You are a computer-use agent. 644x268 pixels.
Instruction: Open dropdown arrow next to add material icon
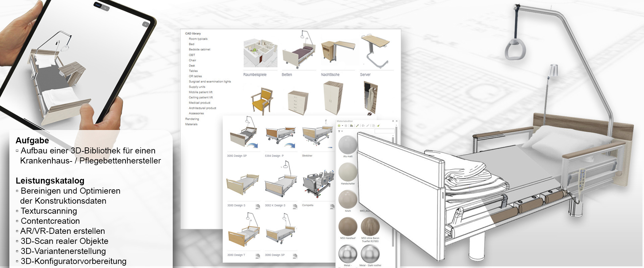[342, 126]
